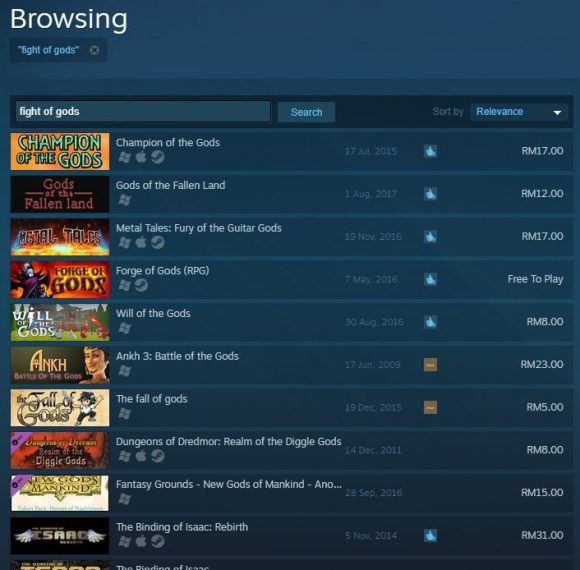
Task: Click the Search button
Action: tap(306, 112)
